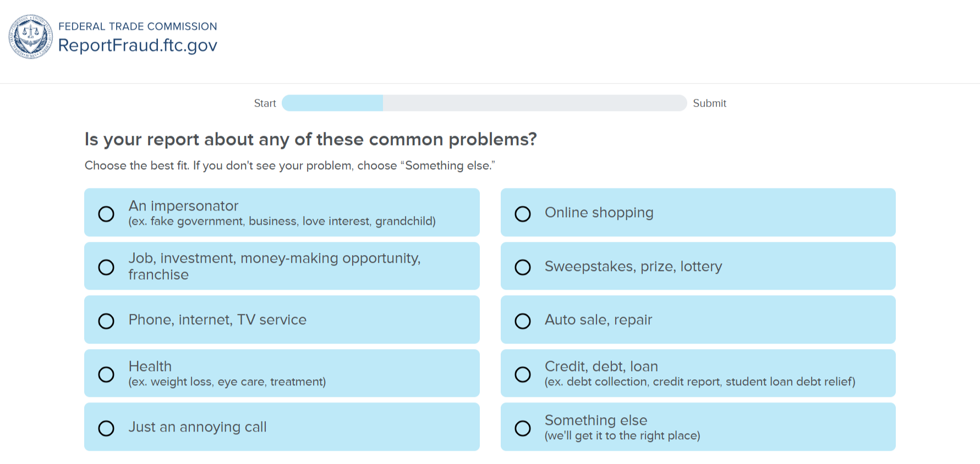The width and height of the screenshot is (980, 464).
Task: Click the FTC seal logo icon
Action: tap(31, 36)
